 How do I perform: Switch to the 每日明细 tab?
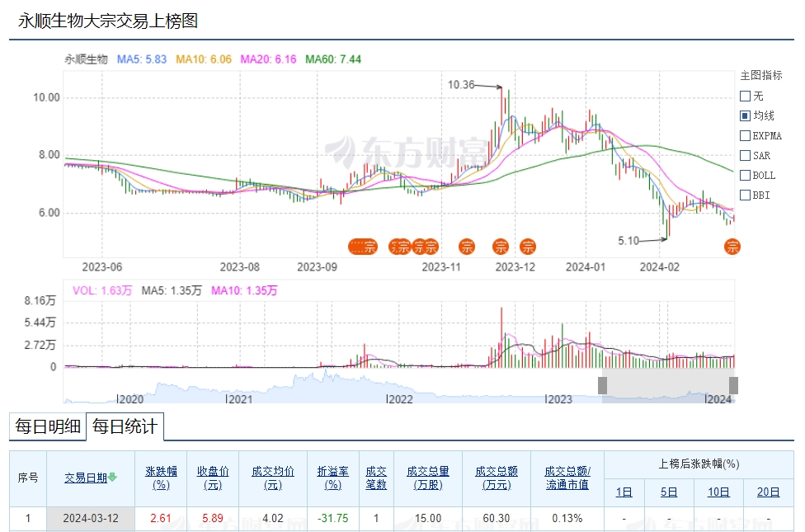[48, 426]
